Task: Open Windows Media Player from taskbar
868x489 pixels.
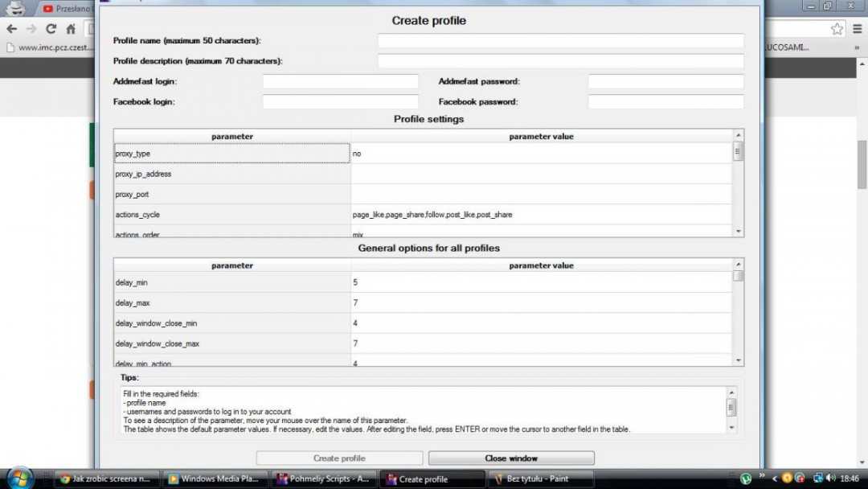Action: click(x=215, y=479)
